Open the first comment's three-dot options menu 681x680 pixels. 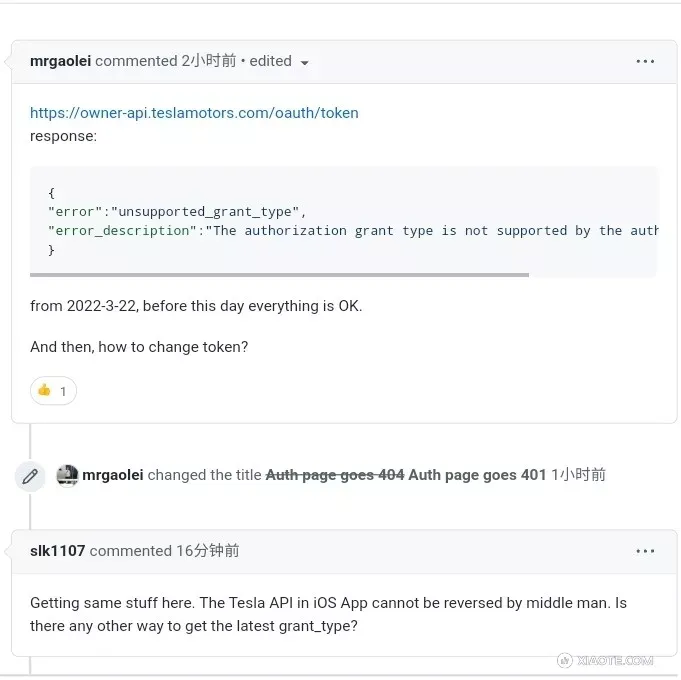(645, 61)
